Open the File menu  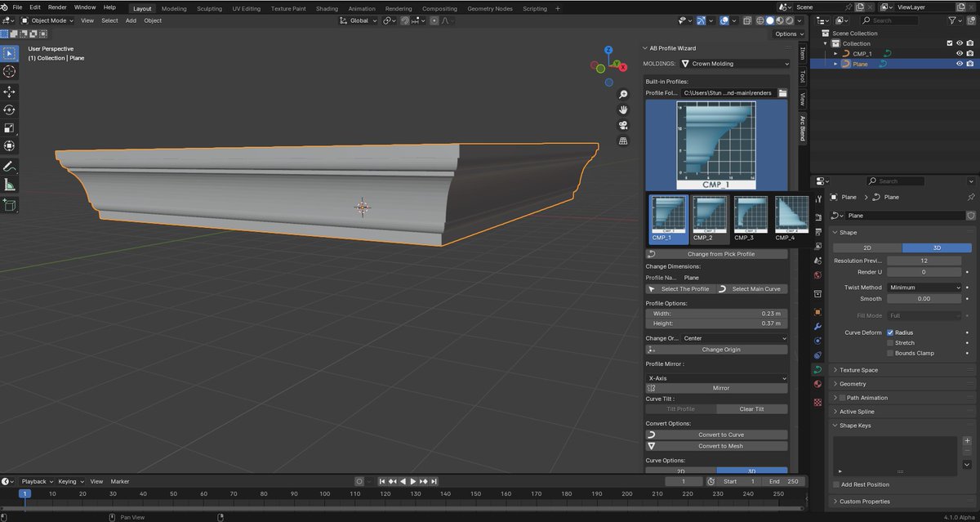coord(16,7)
